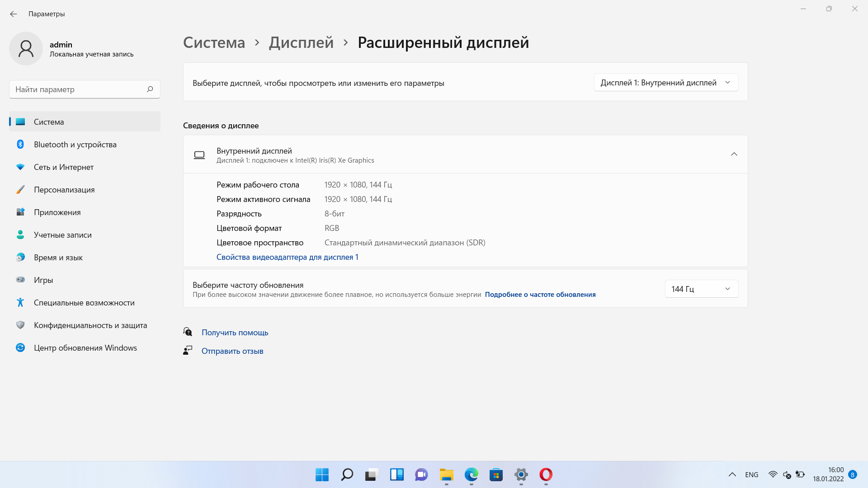Viewport: 868px width, 488px height.
Task: Click the admin account avatar
Action: 26,48
